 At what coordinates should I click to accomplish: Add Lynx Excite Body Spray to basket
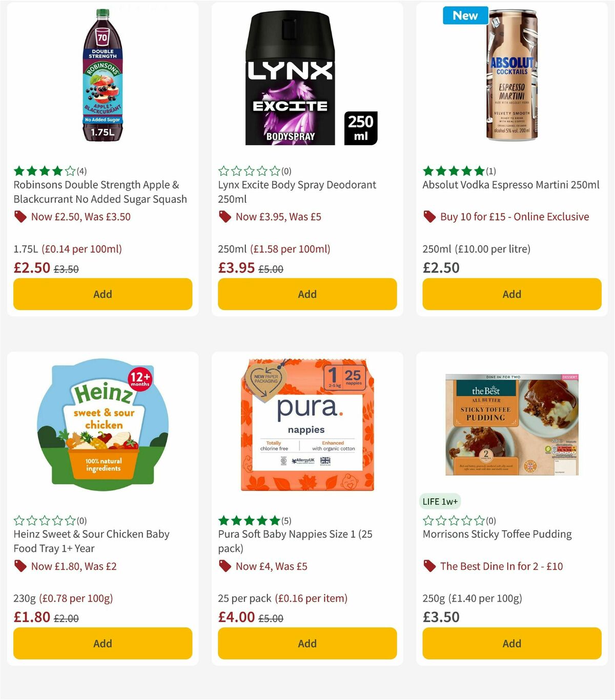click(306, 294)
